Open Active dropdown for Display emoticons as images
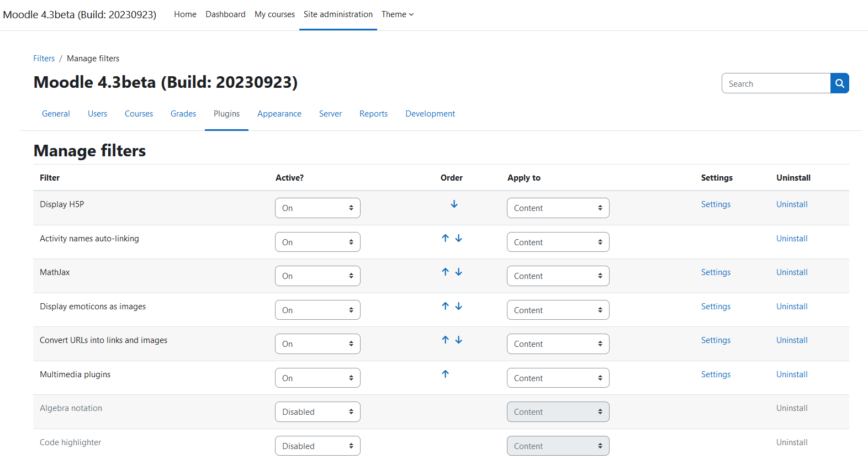 tap(317, 310)
